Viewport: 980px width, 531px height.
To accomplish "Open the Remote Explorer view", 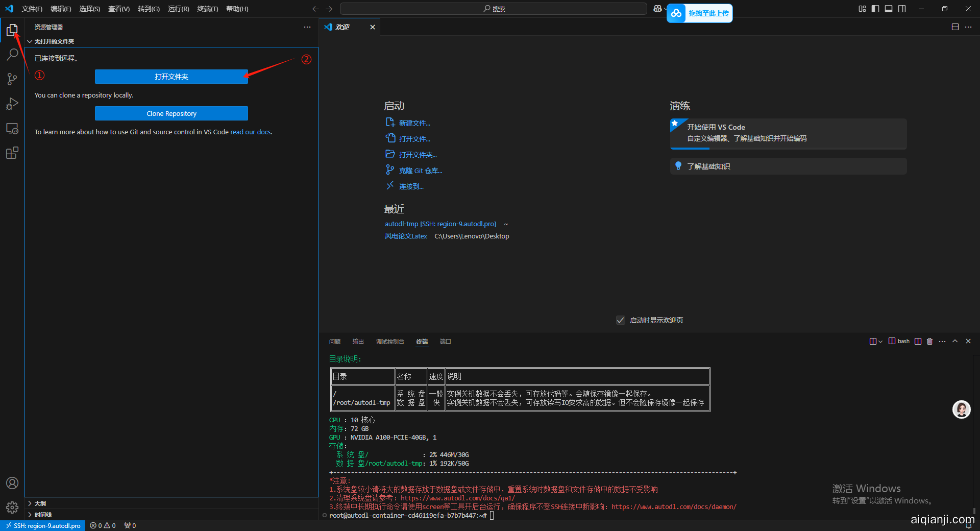I will pyautogui.click(x=12, y=129).
